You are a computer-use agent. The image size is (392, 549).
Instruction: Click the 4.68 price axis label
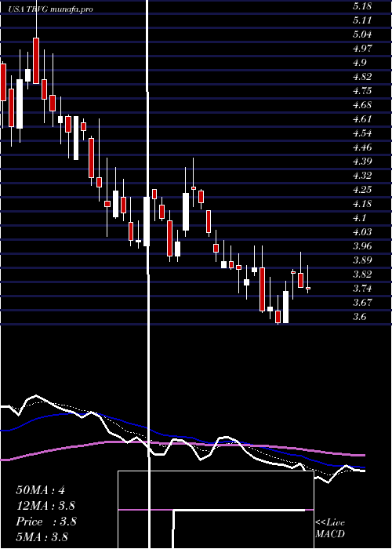(x=362, y=104)
